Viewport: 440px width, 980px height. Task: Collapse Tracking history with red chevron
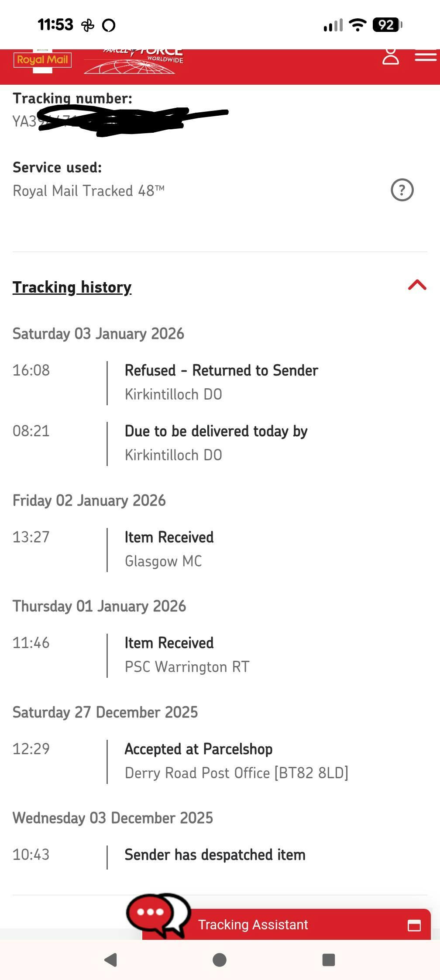click(x=417, y=285)
